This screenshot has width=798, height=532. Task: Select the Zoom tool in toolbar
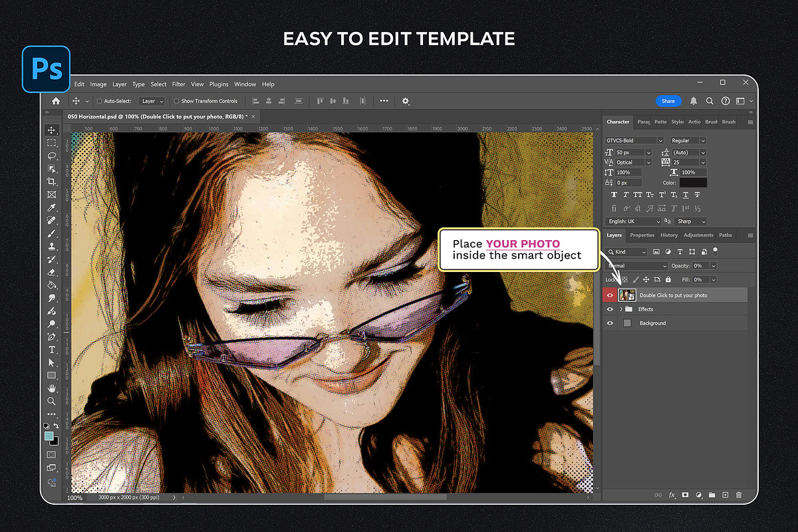tap(52, 401)
